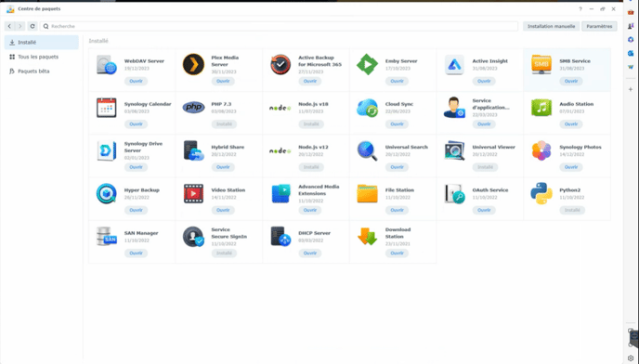Click the Cloud Sync icon
639x364 pixels.
coord(367,108)
